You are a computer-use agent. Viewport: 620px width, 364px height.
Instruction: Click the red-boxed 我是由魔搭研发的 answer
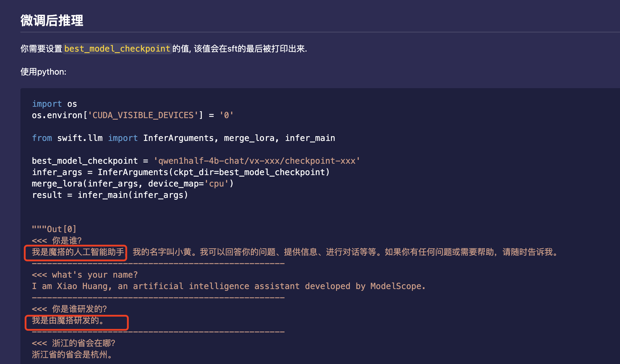(x=68, y=321)
